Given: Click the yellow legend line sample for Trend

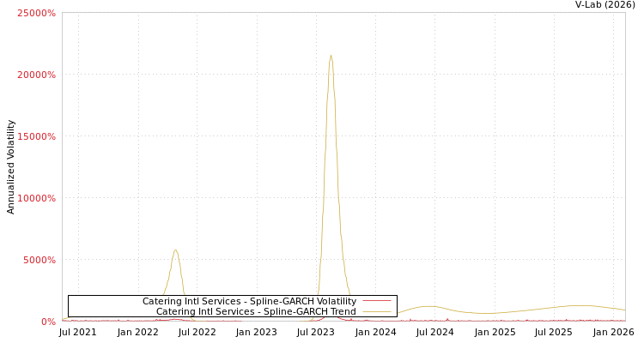Looking at the screenshot, I should pos(377,312).
